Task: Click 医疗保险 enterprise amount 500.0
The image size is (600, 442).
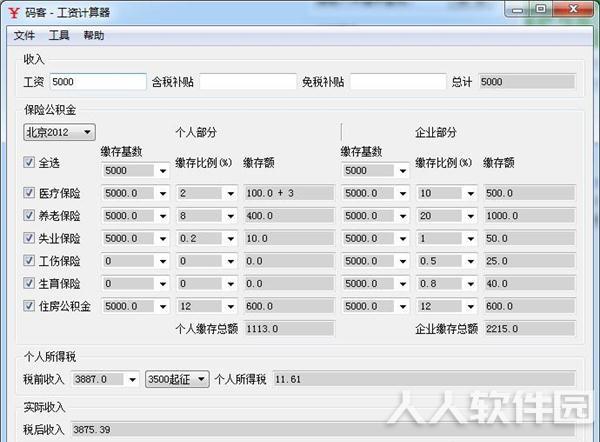Action: click(529, 193)
